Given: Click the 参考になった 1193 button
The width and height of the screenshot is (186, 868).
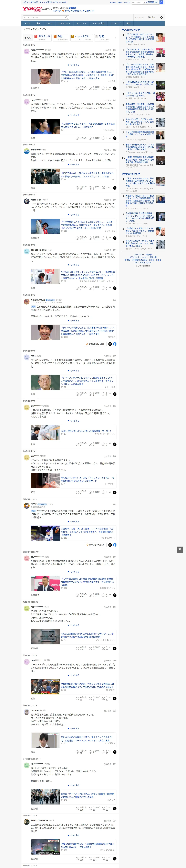Looking at the screenshot, I should pos(95,344).
